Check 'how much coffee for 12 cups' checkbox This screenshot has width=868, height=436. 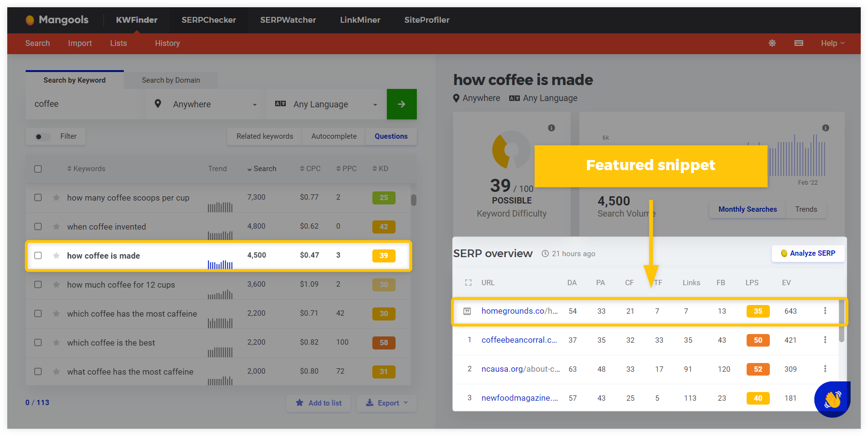(x=38, y=285)
